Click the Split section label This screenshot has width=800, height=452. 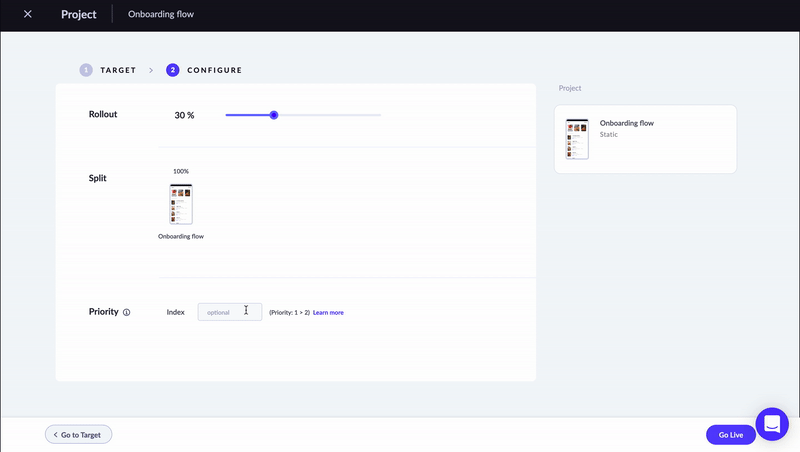point(97,178)
